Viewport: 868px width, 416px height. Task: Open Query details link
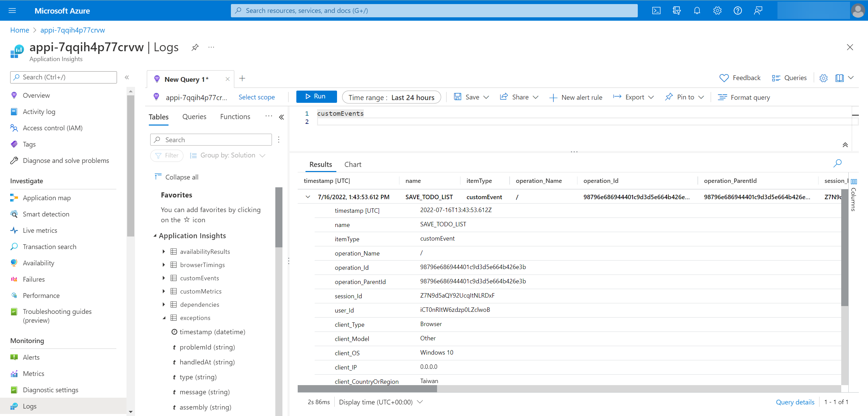(795, 402)
